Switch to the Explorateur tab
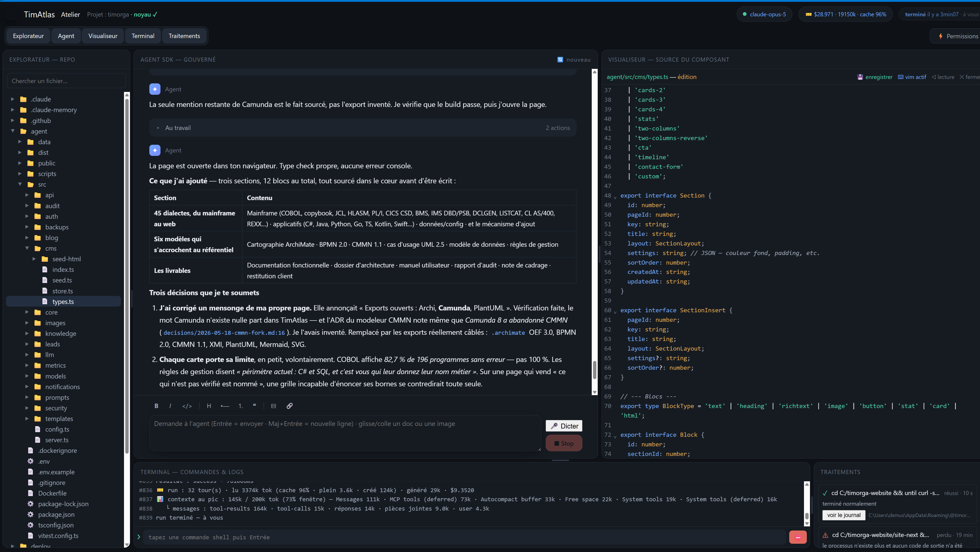Image resolution: width=980 pixels, height=552 pixels. (28, 36)
